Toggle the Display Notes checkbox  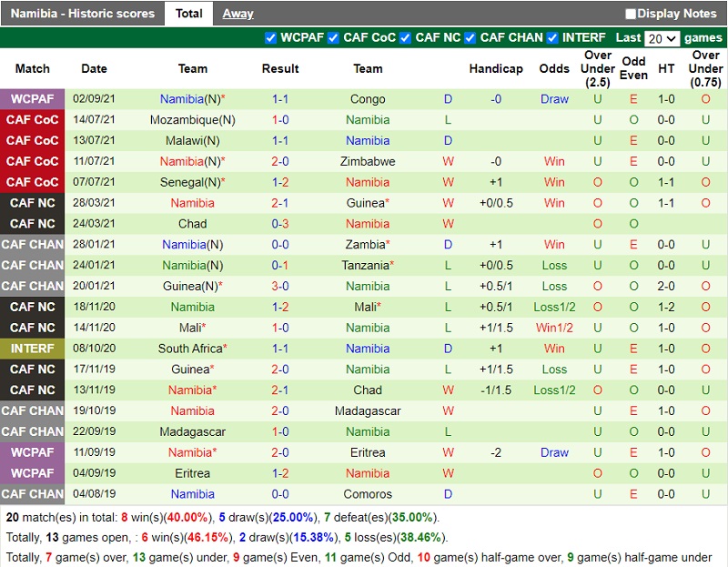coord(630,14)
